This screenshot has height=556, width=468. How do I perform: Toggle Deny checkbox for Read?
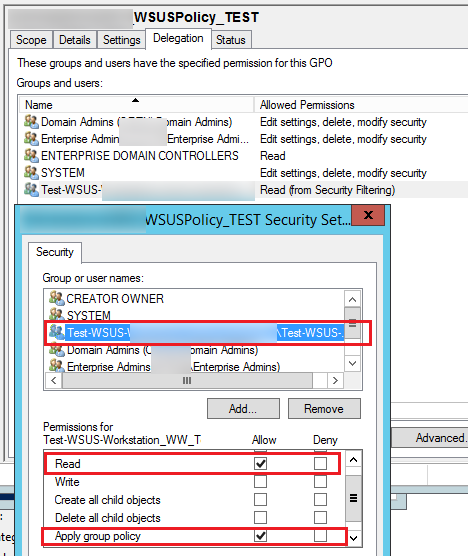320,463
